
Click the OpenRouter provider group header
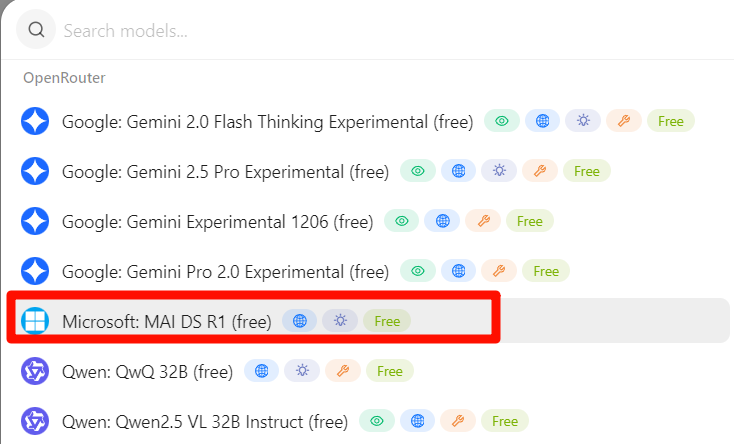coord(64,78)
